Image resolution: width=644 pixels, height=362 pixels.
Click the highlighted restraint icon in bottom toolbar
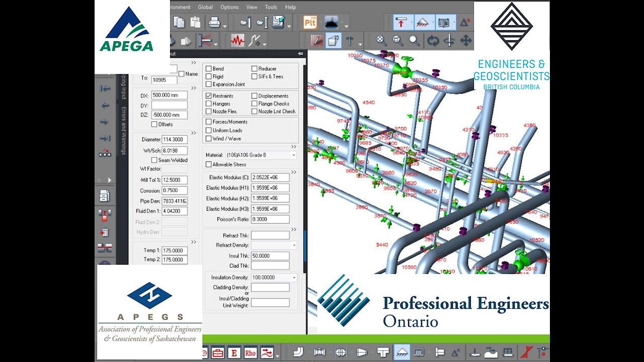click(401, 352)
